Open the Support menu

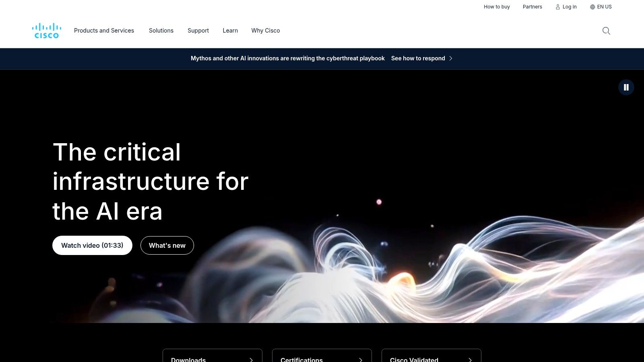pos(198,31)
